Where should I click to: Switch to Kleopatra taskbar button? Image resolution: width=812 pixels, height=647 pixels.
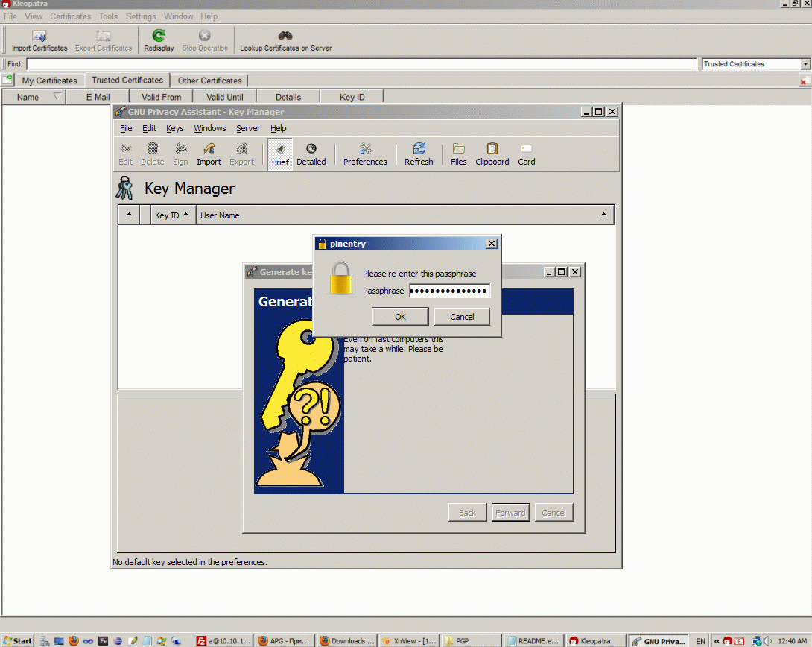coord(595,640)
